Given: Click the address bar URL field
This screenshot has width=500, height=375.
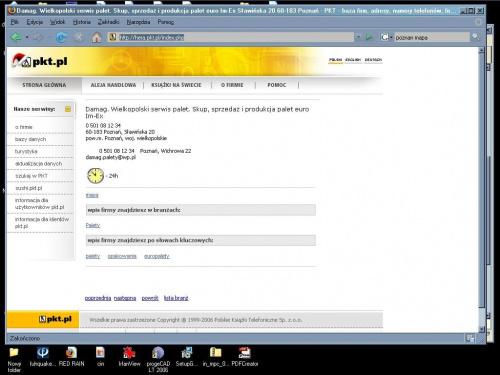Looking at the screenshot, I should (x=231, y=37).
